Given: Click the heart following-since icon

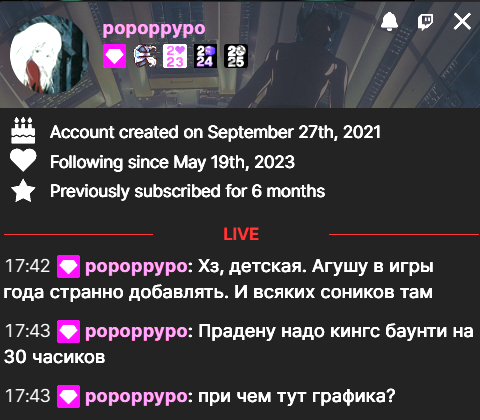Looking at the screenshot, I should tap(23, 160).
